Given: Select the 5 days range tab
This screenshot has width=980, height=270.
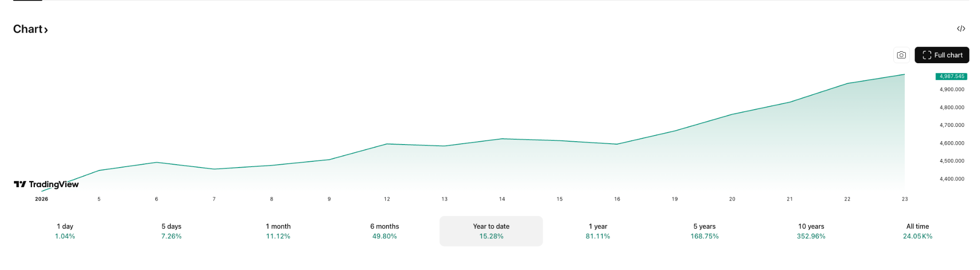Looking at the screenshot, I should (x=171, y=231).
